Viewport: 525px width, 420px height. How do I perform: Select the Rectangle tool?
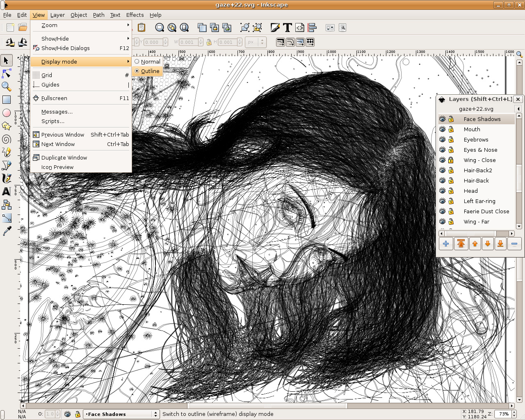pos(7,99)
